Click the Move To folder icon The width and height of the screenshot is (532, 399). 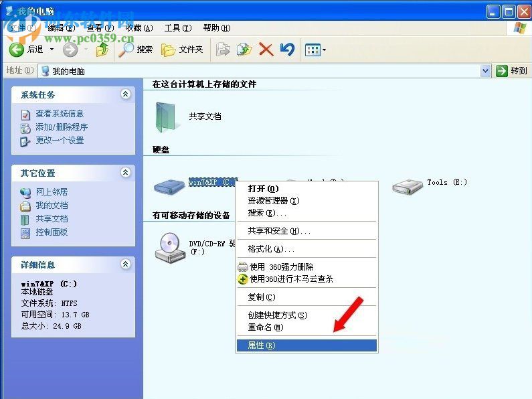pyautogui.click(x=223, y=50)
